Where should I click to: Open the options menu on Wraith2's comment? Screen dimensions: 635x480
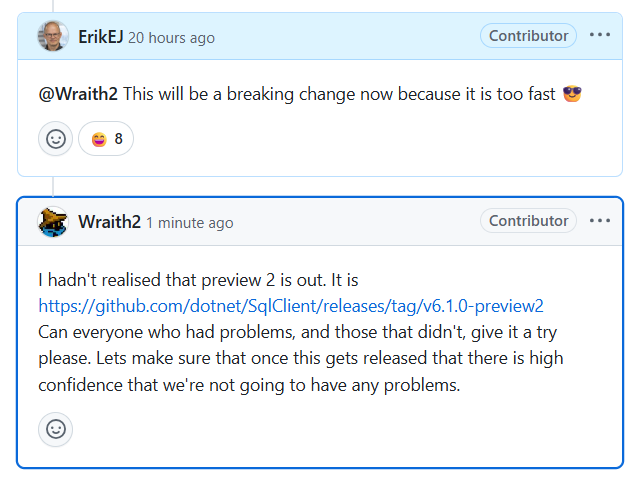(x=599, y=221)
